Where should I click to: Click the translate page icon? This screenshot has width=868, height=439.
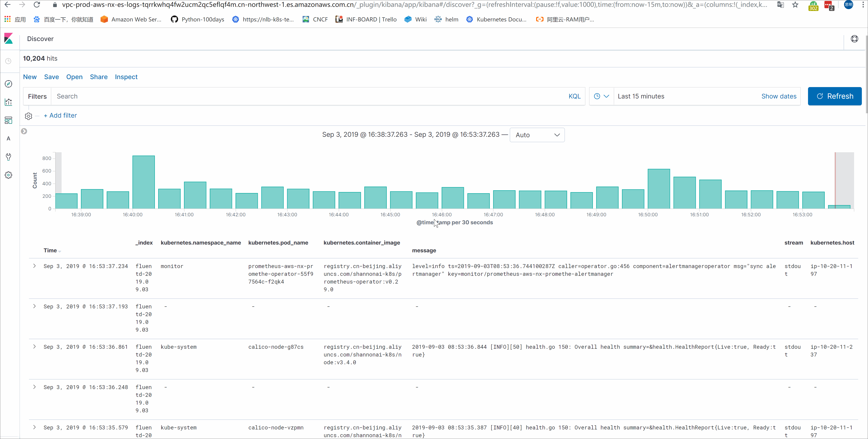coord(780,5)
